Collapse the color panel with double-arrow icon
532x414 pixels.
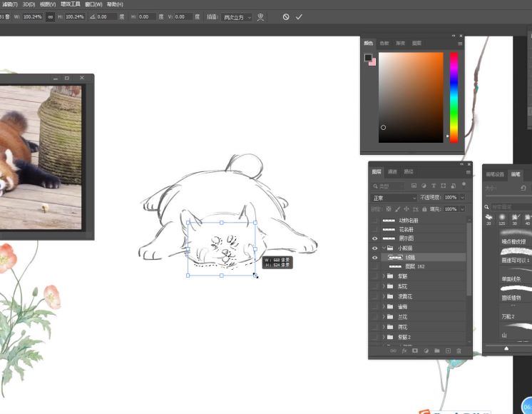click(x=454, y=36)
